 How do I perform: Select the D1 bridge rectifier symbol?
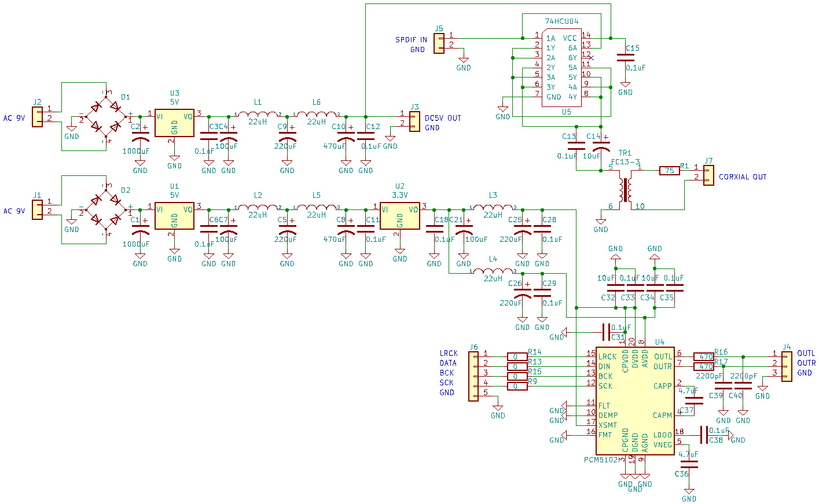tap(106, 116)
